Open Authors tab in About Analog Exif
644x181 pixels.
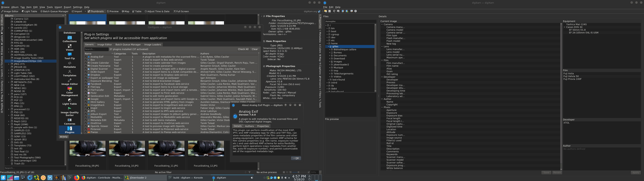point(249,126)
